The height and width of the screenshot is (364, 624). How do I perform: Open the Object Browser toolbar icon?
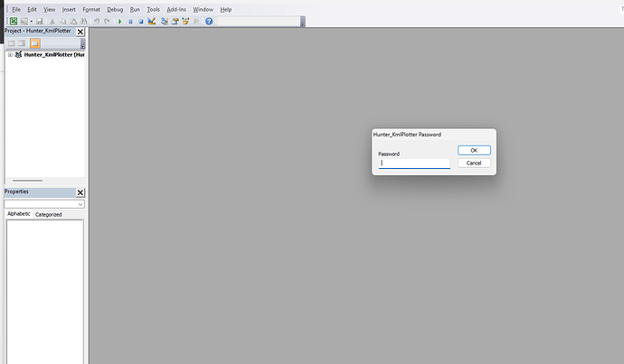click(x=185, y=21)
